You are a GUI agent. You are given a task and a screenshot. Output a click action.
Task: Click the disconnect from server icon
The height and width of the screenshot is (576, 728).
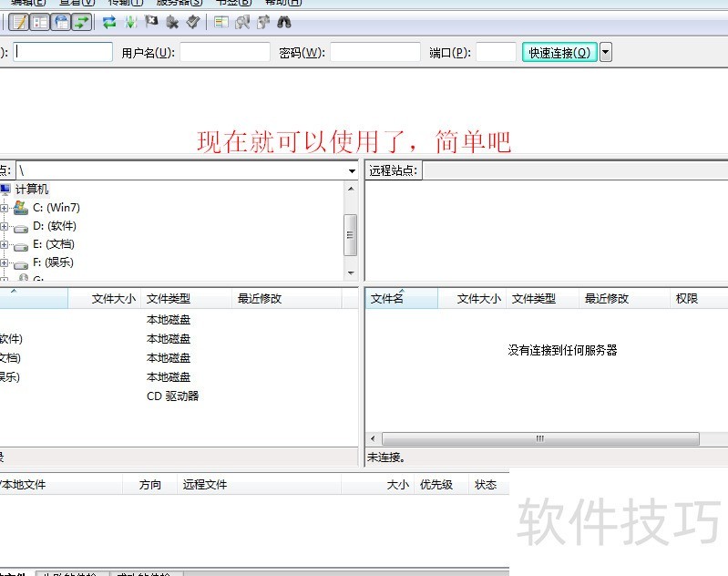172,23
